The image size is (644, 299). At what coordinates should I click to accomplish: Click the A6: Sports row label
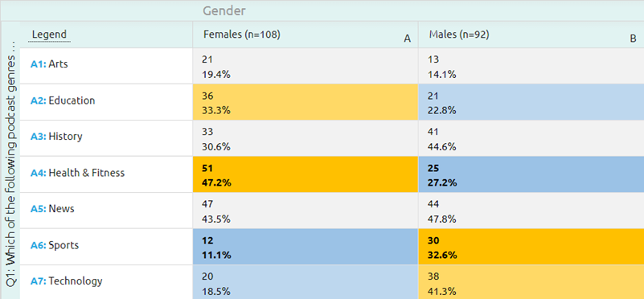[x=55, y=245]
